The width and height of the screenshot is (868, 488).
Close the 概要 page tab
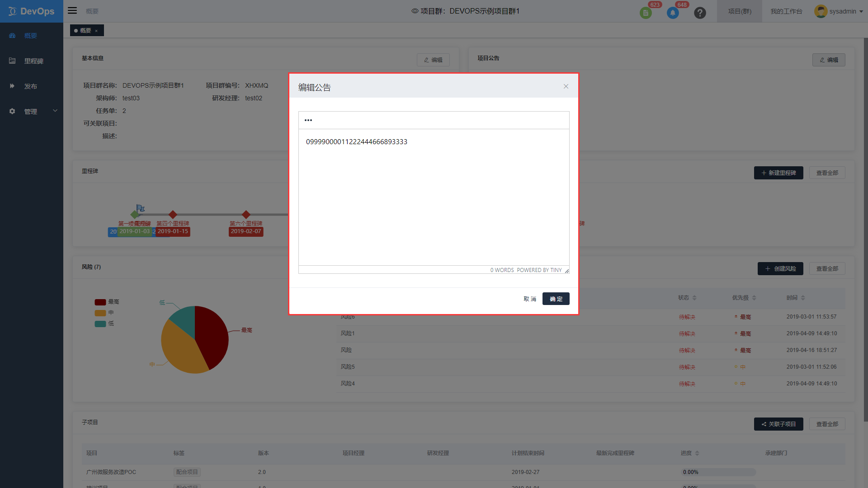coord(96,31)
